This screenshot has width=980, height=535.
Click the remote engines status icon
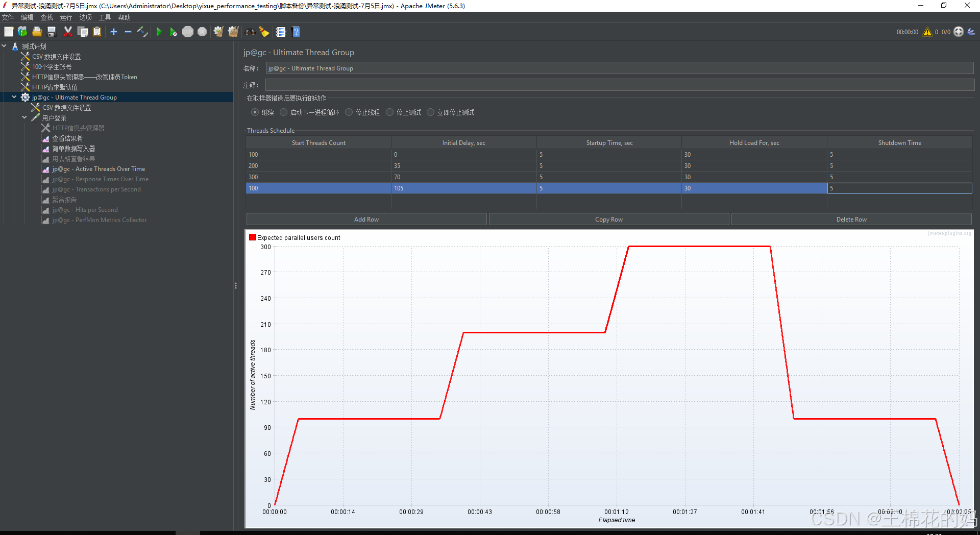click(959, 32)
